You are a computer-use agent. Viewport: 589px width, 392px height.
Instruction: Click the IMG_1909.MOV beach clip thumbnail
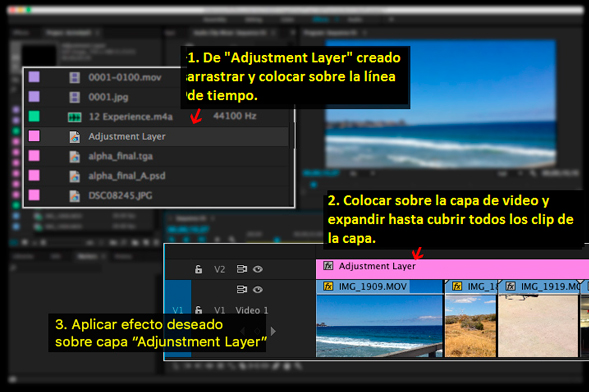click(x=379, y=326)
